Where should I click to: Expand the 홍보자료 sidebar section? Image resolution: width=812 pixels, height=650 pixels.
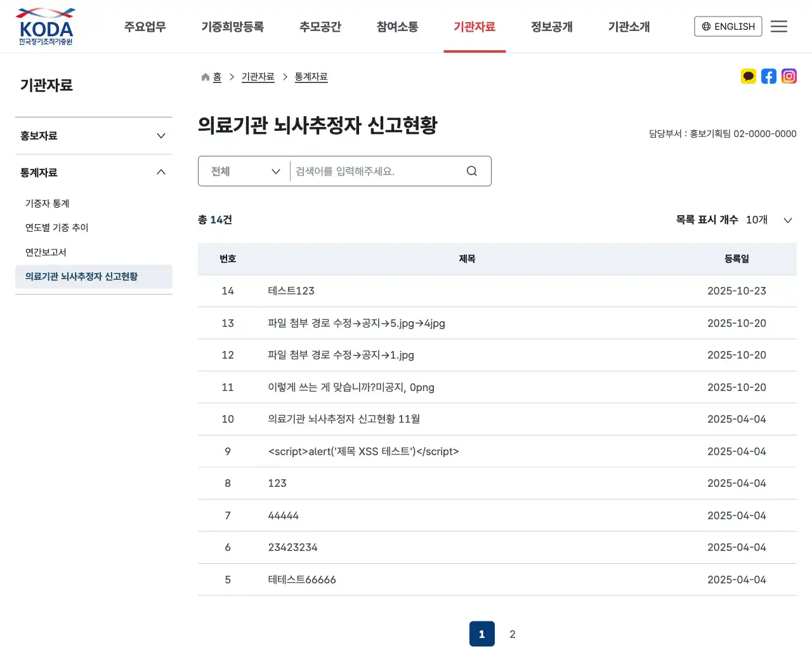pyautogui.click(x=93, y=135)
